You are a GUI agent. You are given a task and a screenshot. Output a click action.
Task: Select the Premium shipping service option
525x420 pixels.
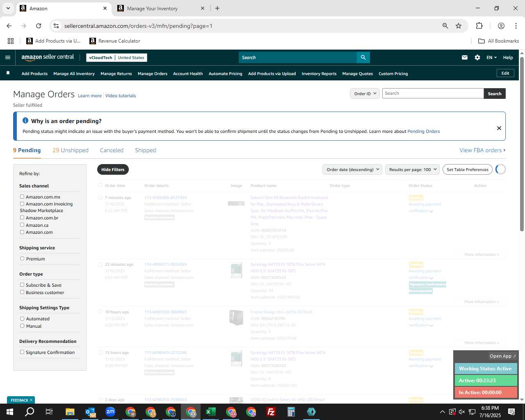click(x=22, y=258)
